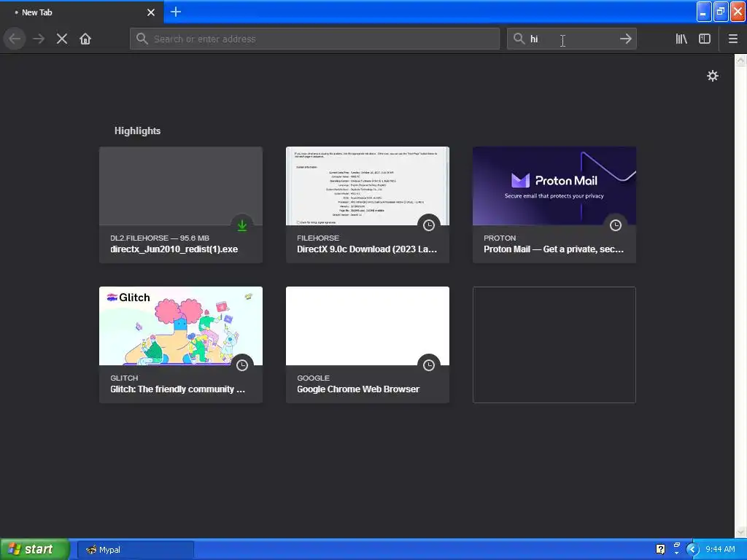Open the DirectX 9.0c Download page thumbnail
The image size is (747, 560).
(x=368, y=186)
